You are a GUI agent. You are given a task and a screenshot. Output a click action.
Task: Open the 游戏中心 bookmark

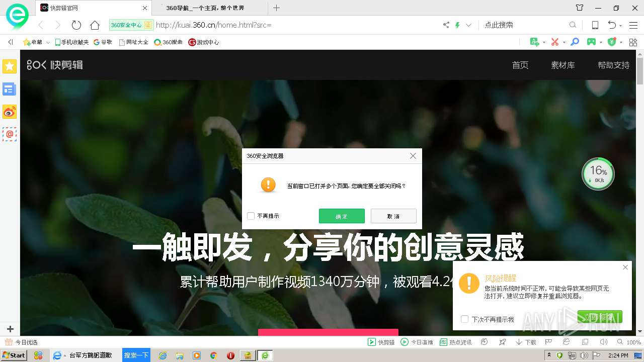click(203, 42)
